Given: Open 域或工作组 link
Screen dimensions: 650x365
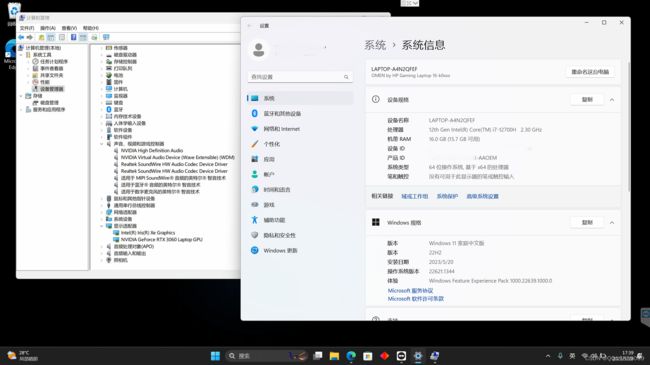Looking at the screenshot, I should (415, 196).
